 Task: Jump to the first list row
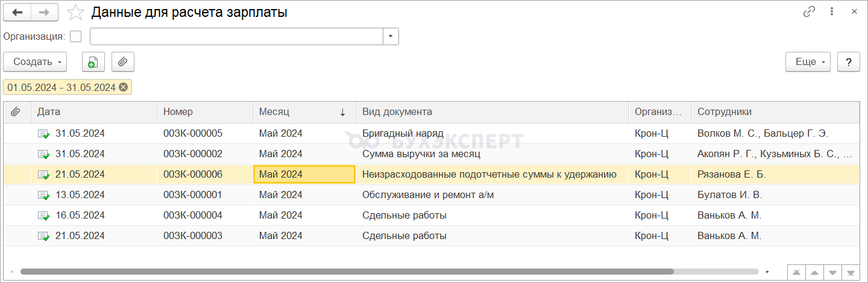click(796, 272)
